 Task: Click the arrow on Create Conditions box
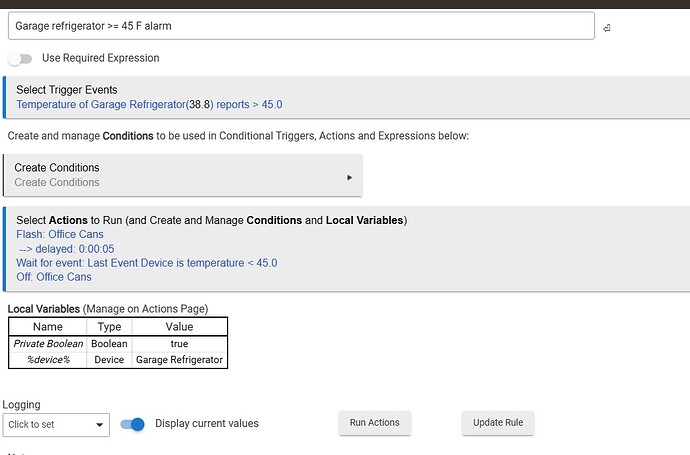click(x=349, y=177)
